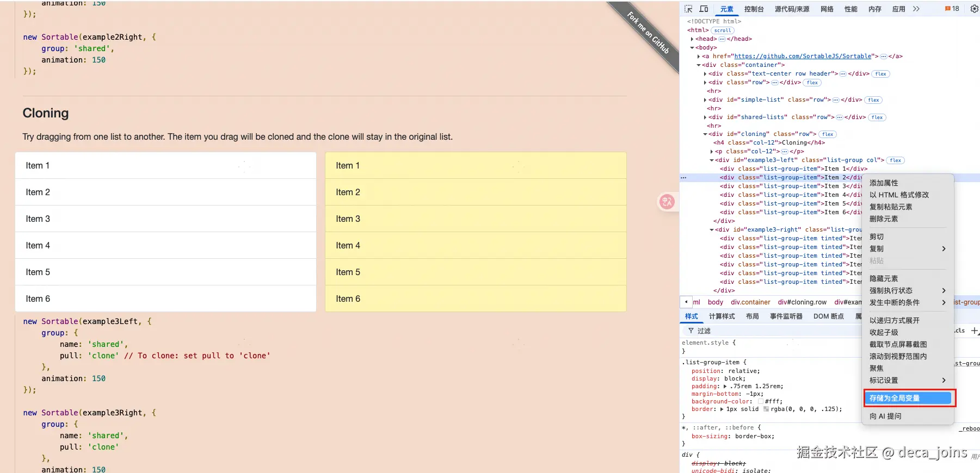Expand the padding shorthand triangle in styles

(725, 387)
